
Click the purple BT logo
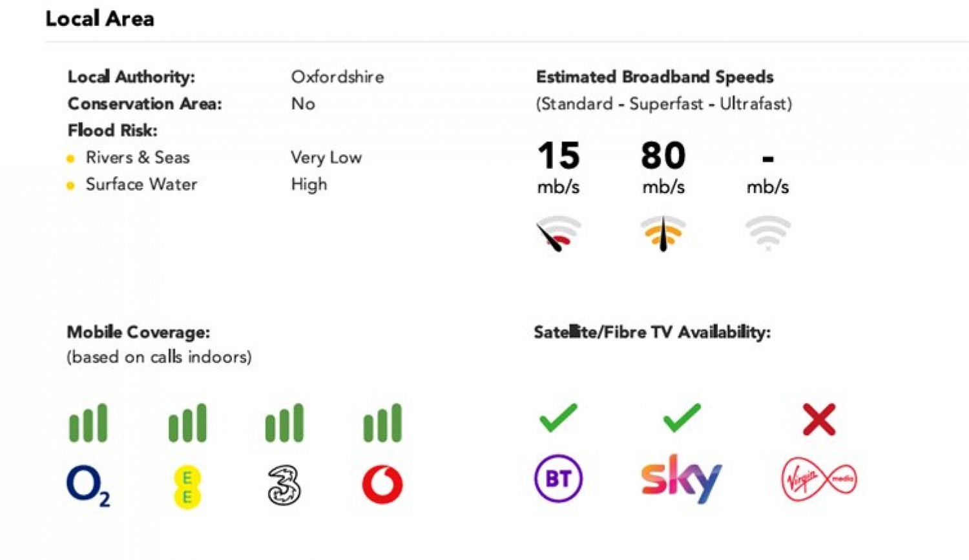point(558,479)
